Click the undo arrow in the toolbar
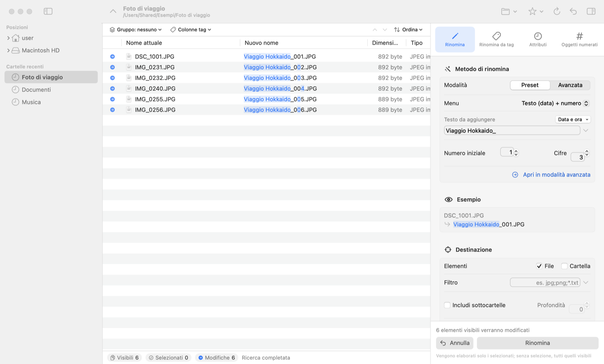Image resolution: width=604 pixels, height=364 pixels. 573,11
